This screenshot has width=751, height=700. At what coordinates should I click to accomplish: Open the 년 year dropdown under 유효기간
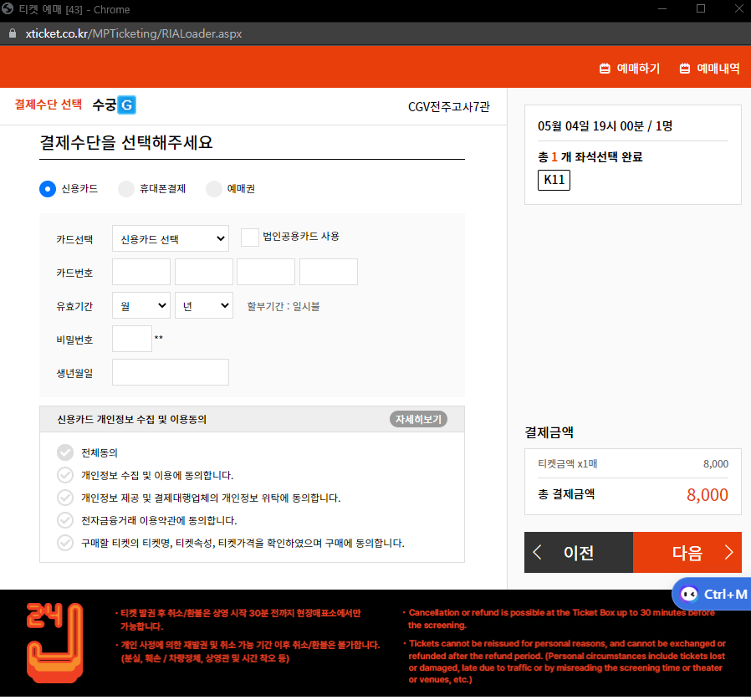(203, 305)
